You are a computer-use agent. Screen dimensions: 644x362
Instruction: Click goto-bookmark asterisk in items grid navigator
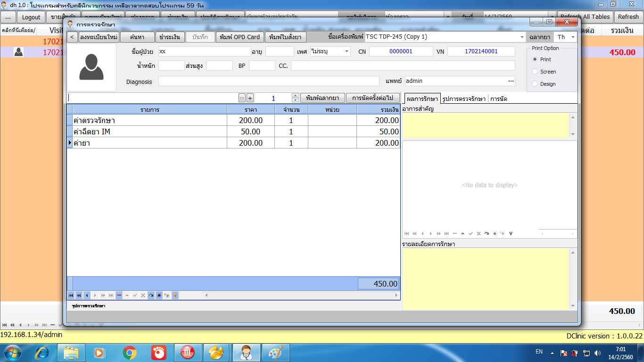[167, 295]
